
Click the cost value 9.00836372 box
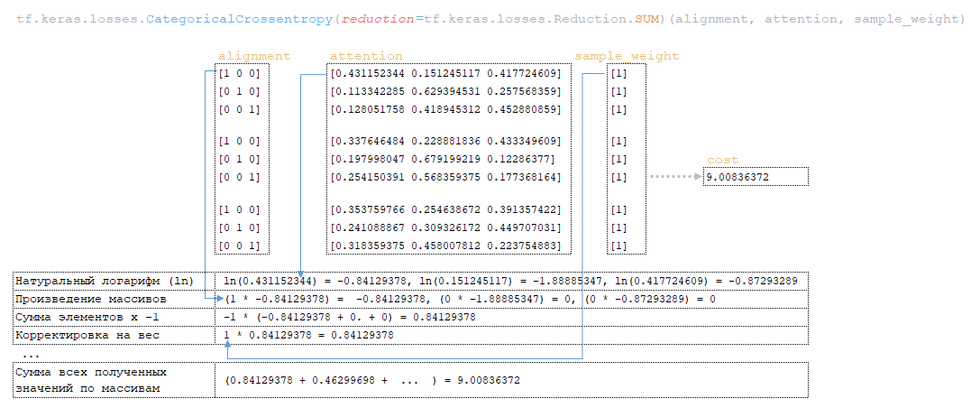[x=755, y=177]
